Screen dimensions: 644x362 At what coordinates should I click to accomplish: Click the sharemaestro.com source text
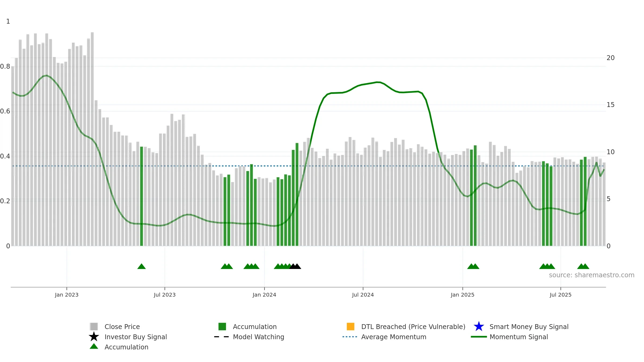(x=591, y=275)
